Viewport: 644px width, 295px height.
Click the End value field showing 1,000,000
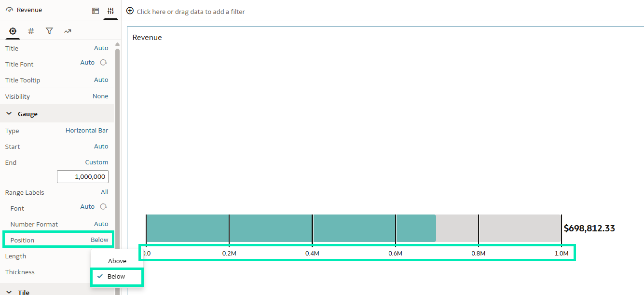82,177
